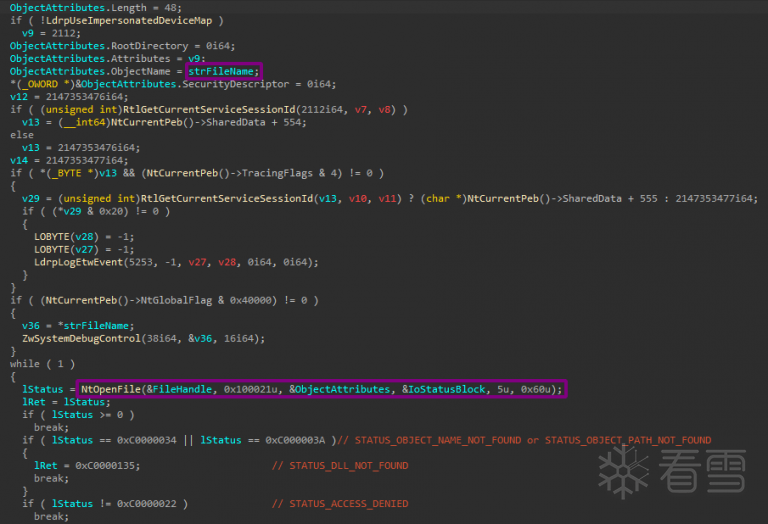Select ObjectAttributes.RootDirectory member
The height and width of the screenshot is (524, 768).
point(99,46)
